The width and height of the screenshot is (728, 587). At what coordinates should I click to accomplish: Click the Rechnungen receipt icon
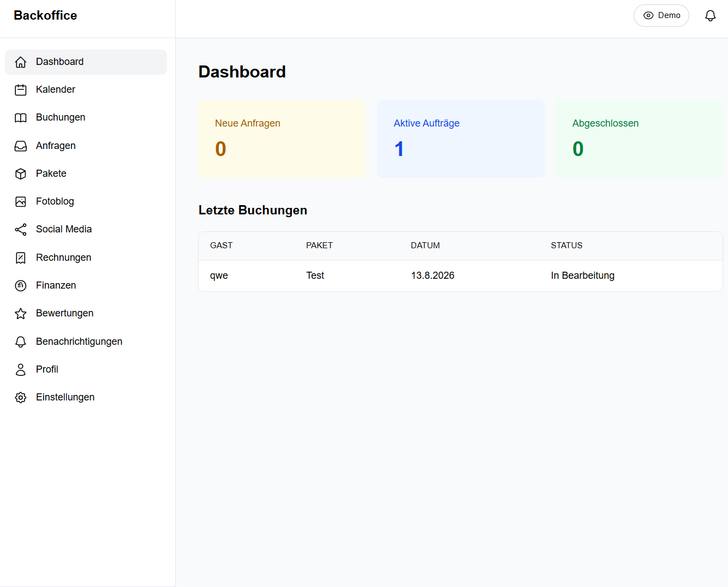[x=21, y=258]
